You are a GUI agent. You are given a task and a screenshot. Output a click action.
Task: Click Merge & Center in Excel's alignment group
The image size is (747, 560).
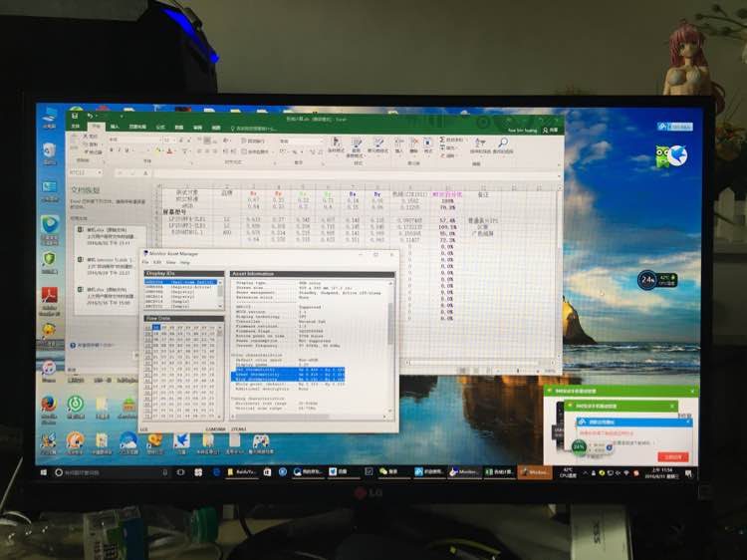coord(256,151)
